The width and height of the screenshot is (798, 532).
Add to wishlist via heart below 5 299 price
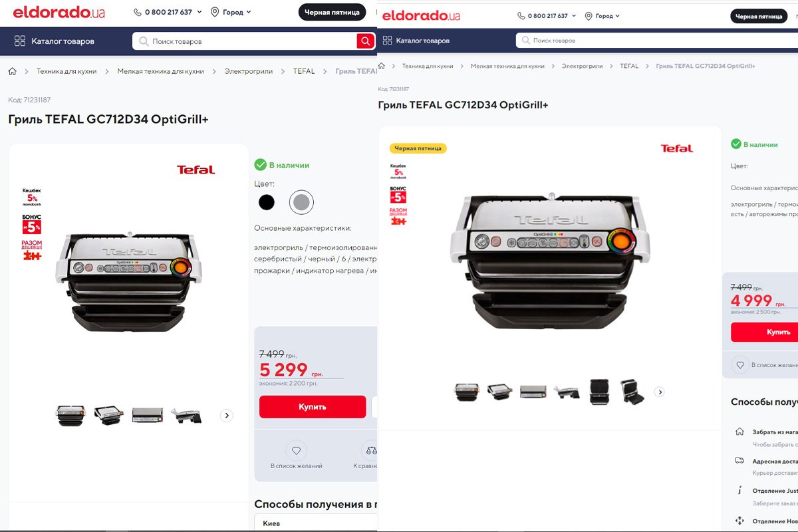(x=297, y=450)
